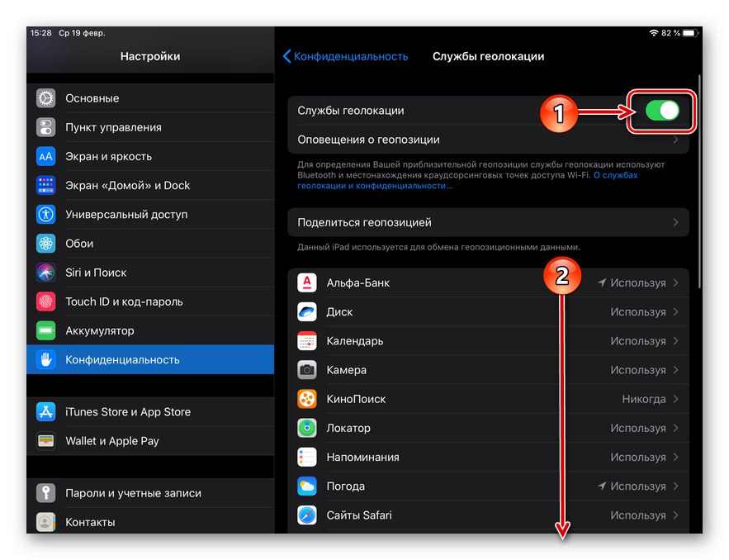Tap the Battery (Аккумулятор) icon
The width and height of the screenshot is (729, 560).
[45, 330]
